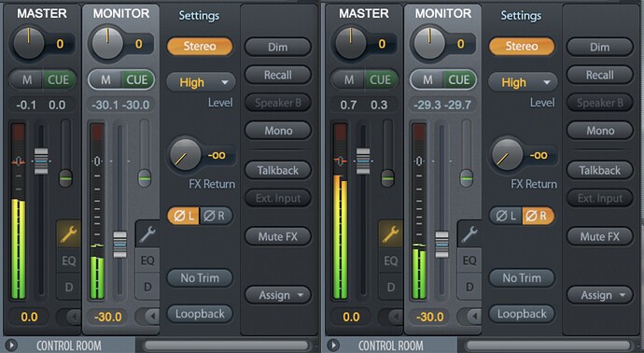Click Recall button in left panel
Image resolution: width=644 pixels, height=353 pixels.
coord(278,75)
